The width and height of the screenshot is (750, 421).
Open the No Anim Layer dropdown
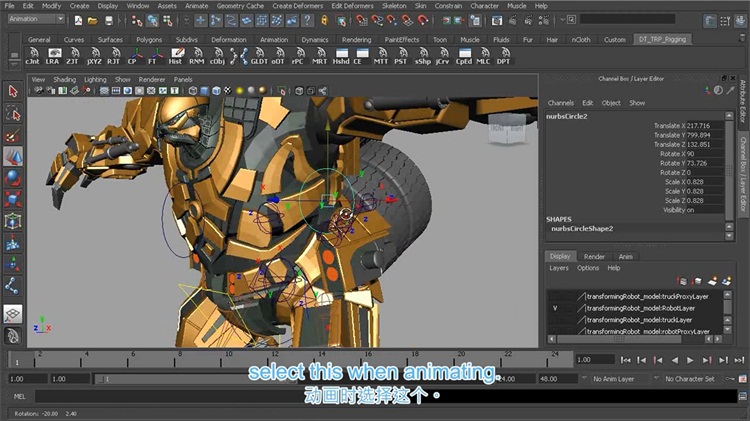[620, 378]
